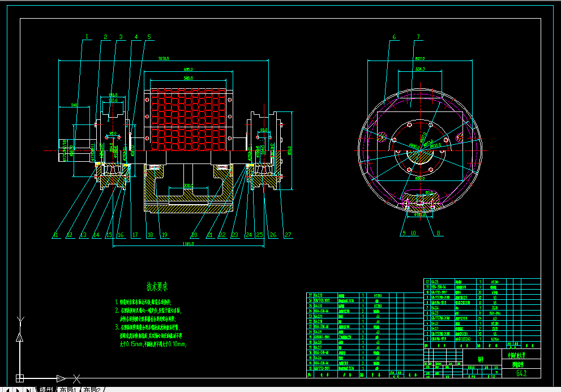Select the 685.0 dimension text
The width and height of the screenshot is (561, 392).
point(188,69)
